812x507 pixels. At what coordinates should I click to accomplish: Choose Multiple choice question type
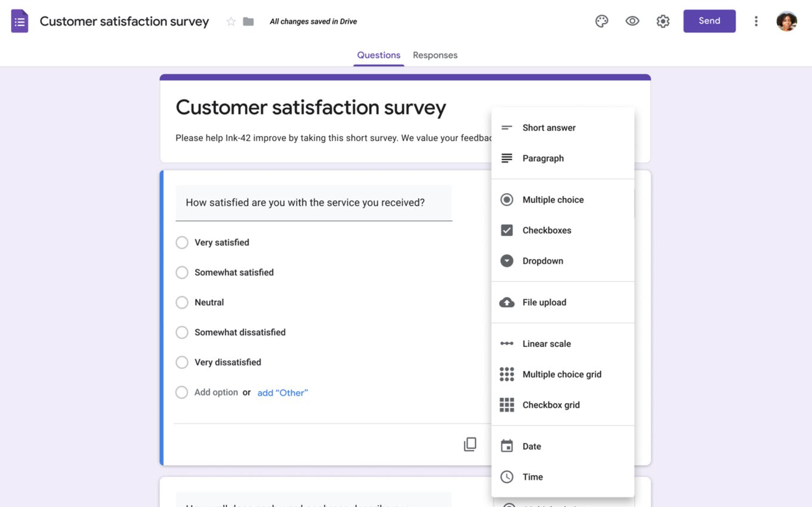pos(553,200)
